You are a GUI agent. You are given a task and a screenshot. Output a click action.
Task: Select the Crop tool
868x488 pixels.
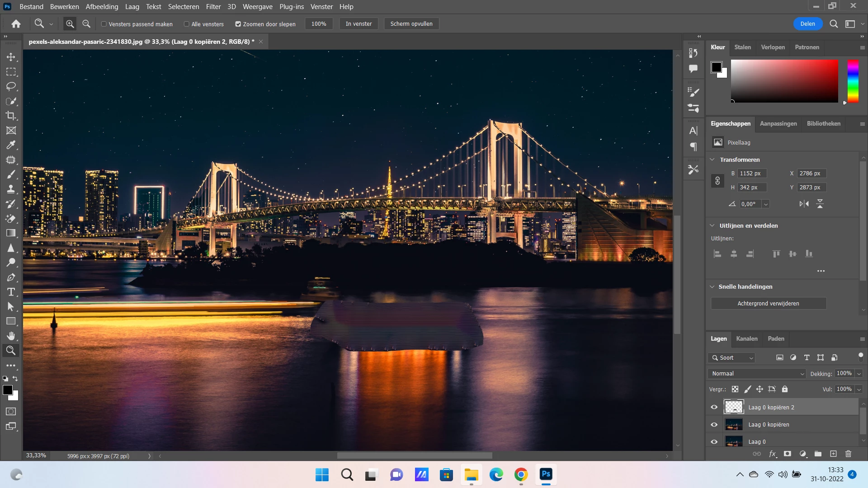(x=11, y=116)
